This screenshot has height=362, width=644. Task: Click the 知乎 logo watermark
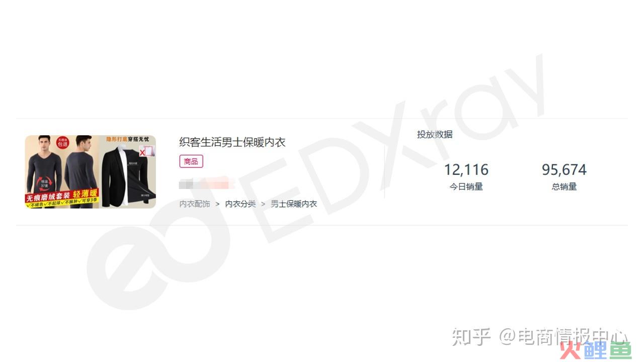coord(471,337)
